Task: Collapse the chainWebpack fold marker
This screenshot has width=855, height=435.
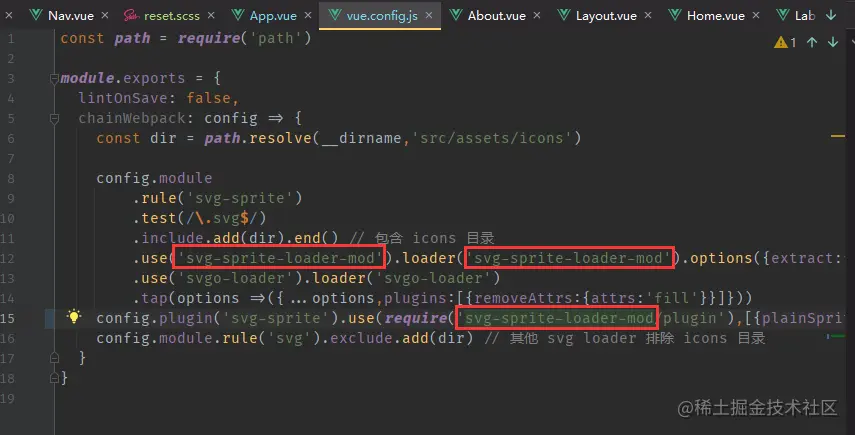Action: coord(54,118)
